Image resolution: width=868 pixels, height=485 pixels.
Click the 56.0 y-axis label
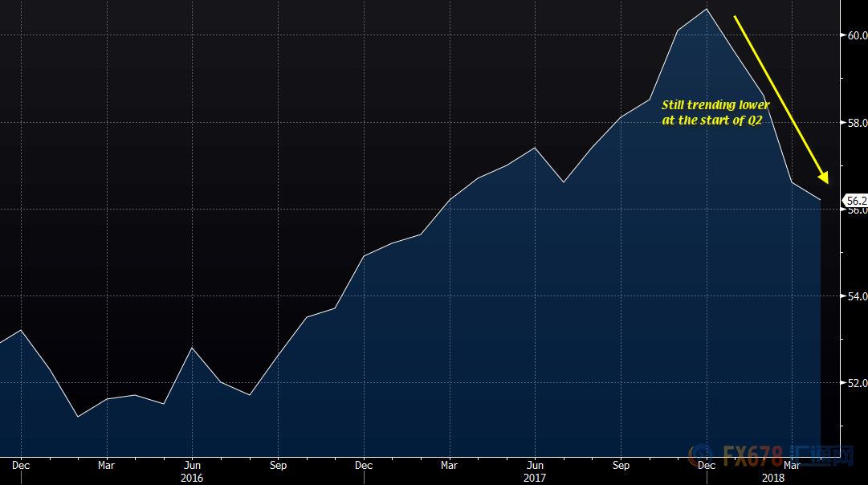[x=856, y=210]
